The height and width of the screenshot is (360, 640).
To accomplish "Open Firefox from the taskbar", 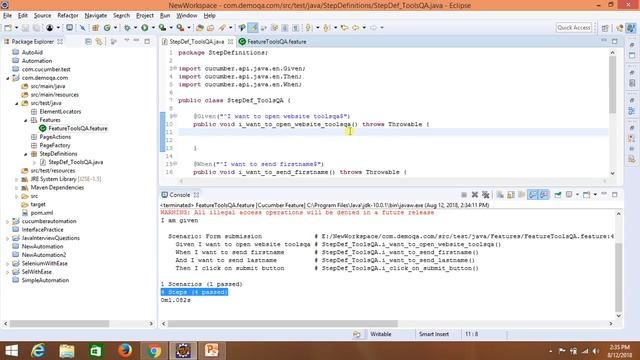I will (x=125, y=350).
